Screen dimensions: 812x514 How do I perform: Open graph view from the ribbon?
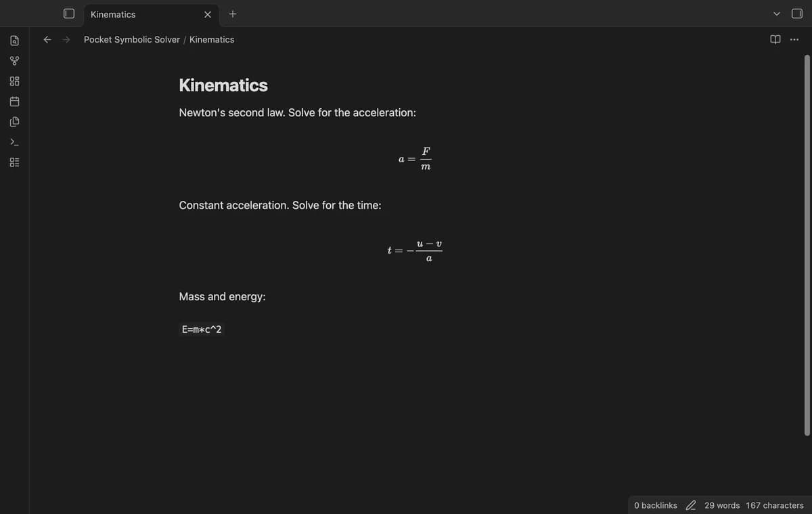14,61
